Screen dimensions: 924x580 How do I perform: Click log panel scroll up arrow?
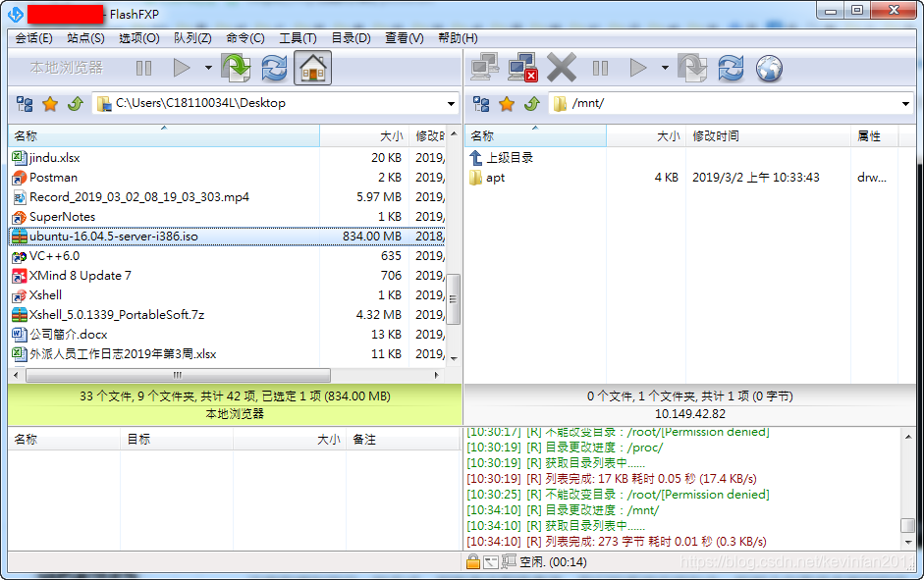(908, 437)
